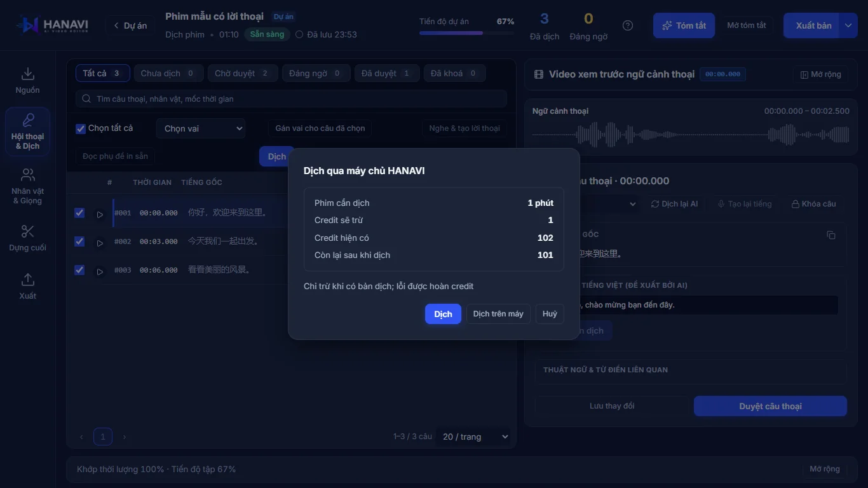Viewport: 868px width, 488px height.
Task: Go to the previous page arrow
Action: (81, 437)
